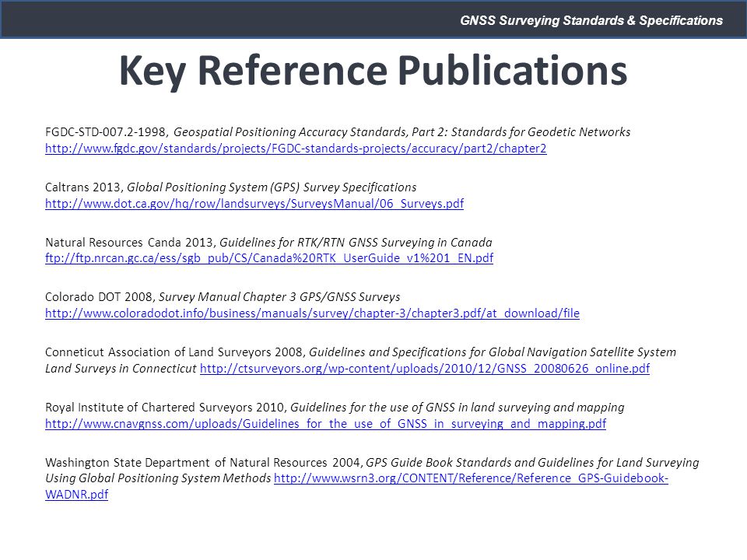747x560 pixels.
Task: Click the Natural Resources Canda 2013 text
Action: pos(131,243)
